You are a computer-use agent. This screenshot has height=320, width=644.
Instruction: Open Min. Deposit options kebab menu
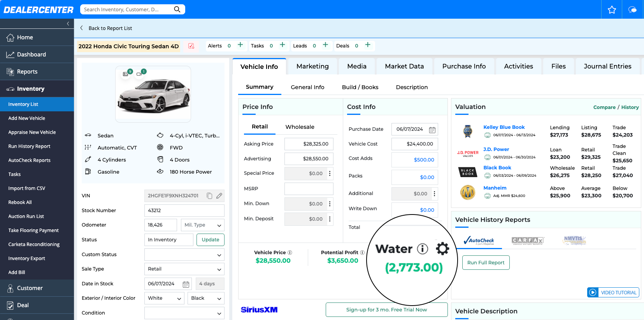tap(330, 219)
